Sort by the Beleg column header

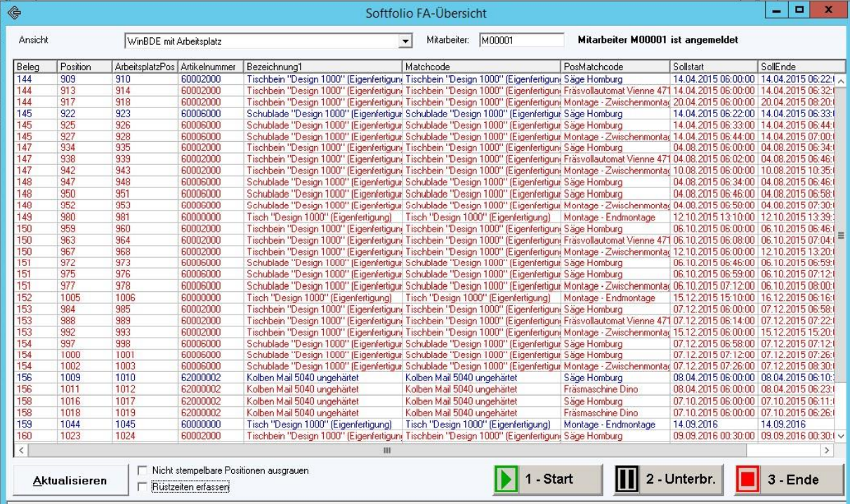coord(36,66)
